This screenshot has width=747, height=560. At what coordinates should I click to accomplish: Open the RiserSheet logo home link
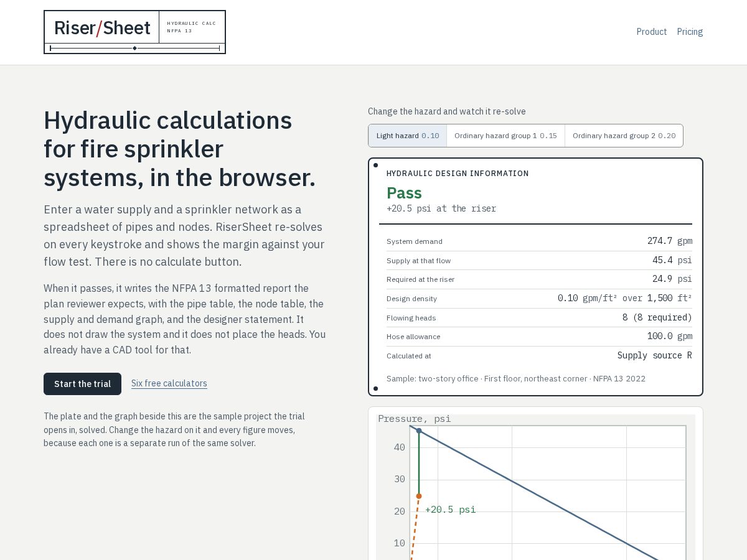134,32
